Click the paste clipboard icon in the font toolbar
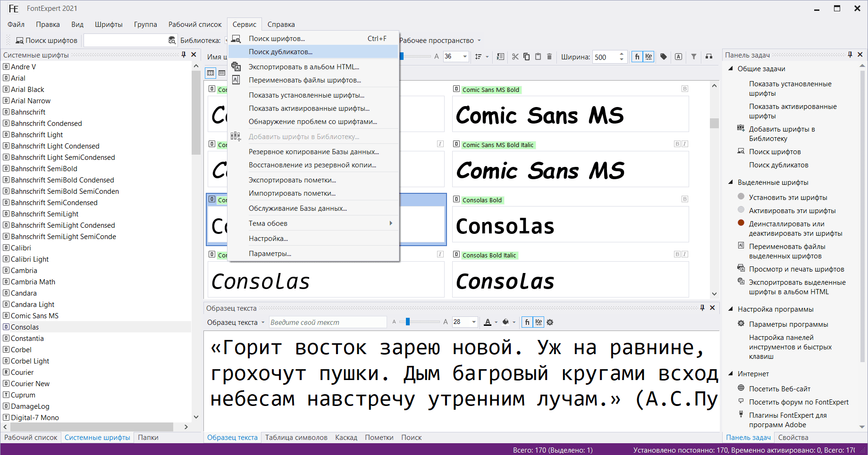The image size is (868, 455). pos(538,57)
